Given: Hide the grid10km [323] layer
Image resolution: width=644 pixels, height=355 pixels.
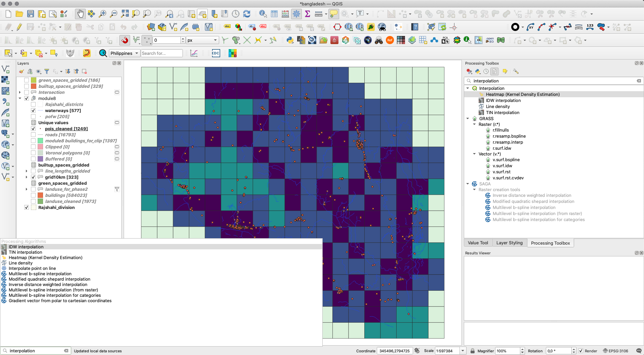Looking at the screenshot, I should pyautogui.click(x=33, y=177).
